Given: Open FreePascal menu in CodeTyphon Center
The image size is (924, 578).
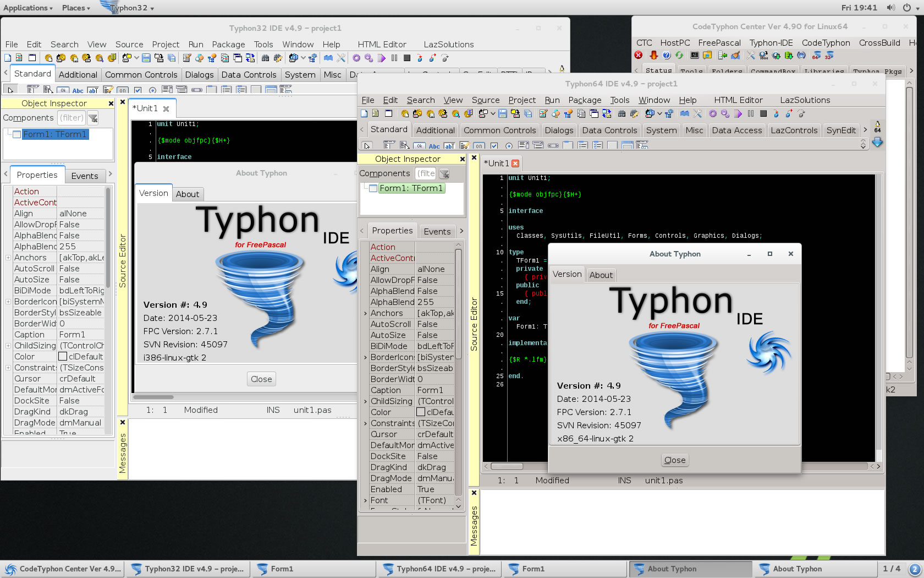Looking at the screenshot, I should click(x=719, y=43).
